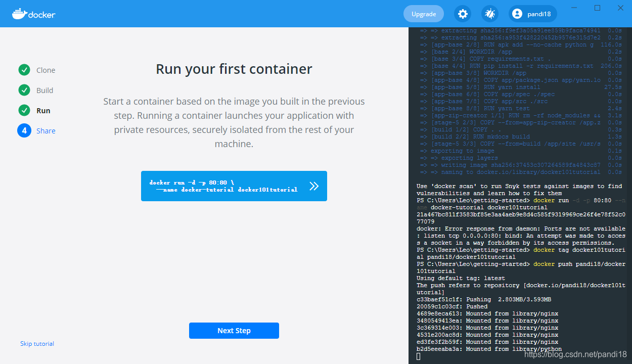Click the 'ed3fe3f2b59f: Mounted from library/nginx' line

click(x=487, y=342)
